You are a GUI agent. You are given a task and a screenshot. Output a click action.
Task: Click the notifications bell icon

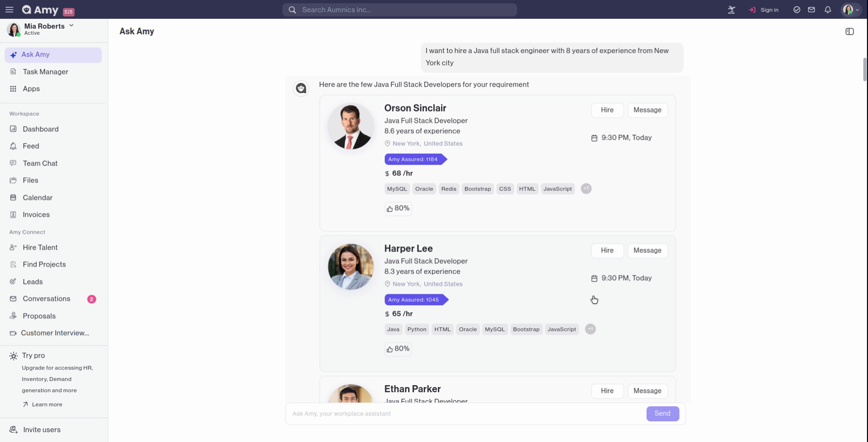tap(828, 9)
